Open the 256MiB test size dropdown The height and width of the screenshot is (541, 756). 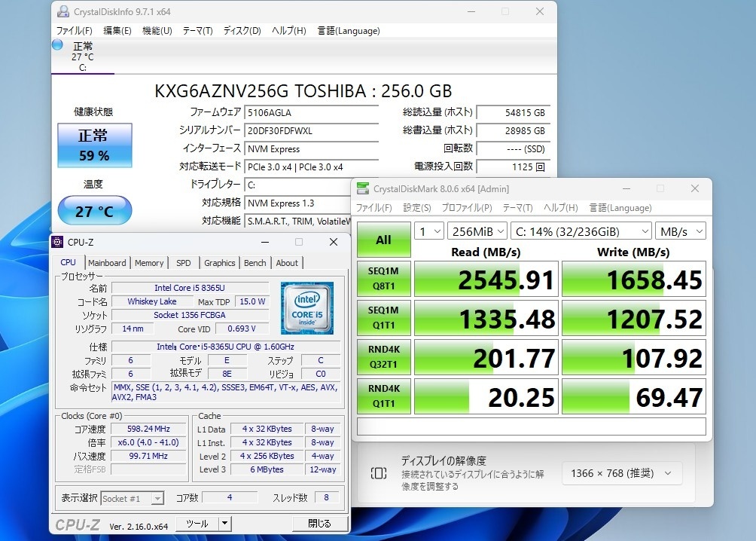click(476, 231)
